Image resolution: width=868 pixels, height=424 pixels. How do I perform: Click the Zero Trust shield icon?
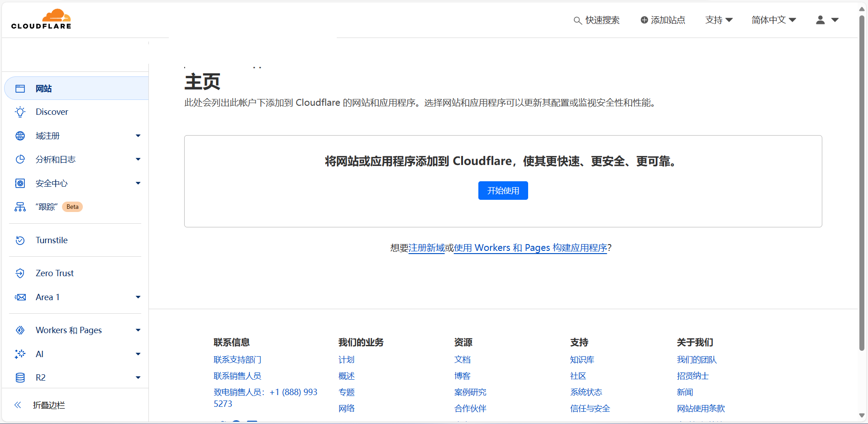point(20,273)
